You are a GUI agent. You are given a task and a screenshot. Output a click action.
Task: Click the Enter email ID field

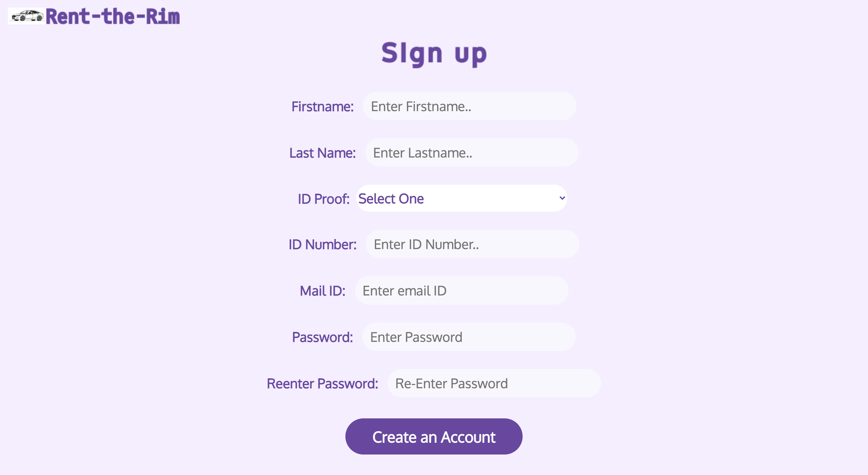click(461, 291)
